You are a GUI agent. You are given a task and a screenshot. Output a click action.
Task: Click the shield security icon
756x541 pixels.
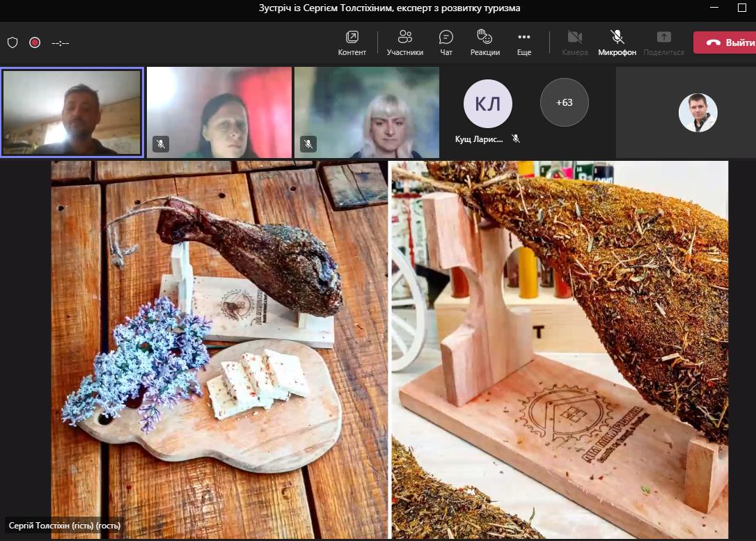pyautogui.click(x=13, y=42)
